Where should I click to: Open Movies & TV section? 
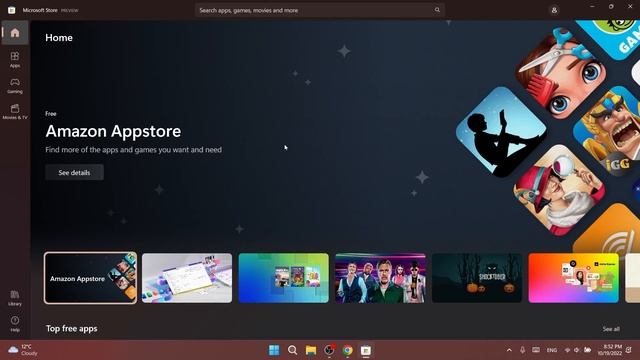15,112
